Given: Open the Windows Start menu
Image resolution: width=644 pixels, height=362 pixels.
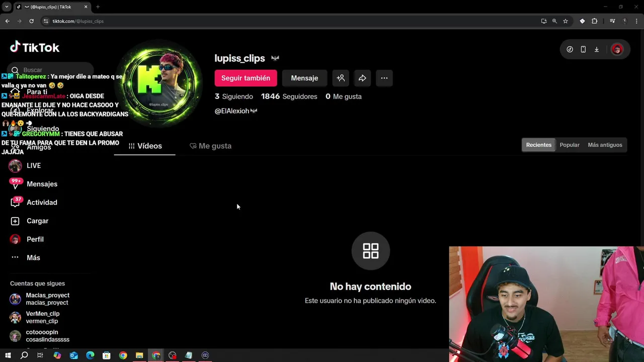Looking at the screenshot, I should [x=8, y=355].
